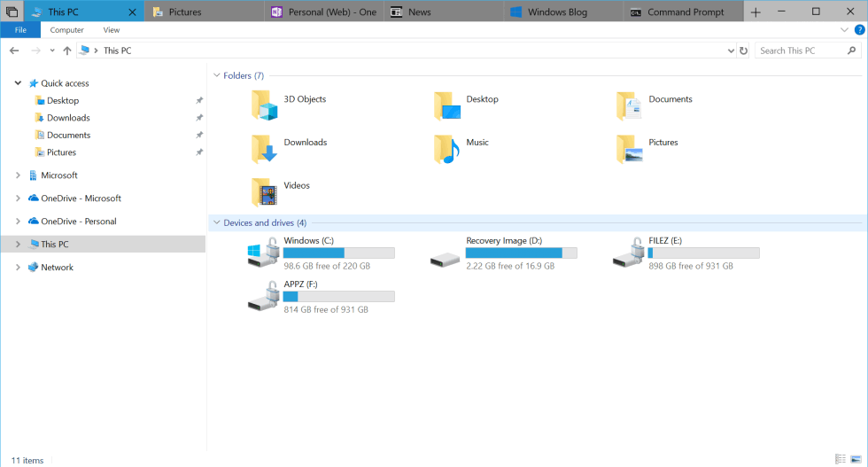Select the FILEZ (E:) drive icon
This screenshot has height=467, width=868.
click(x=628, y=252)
